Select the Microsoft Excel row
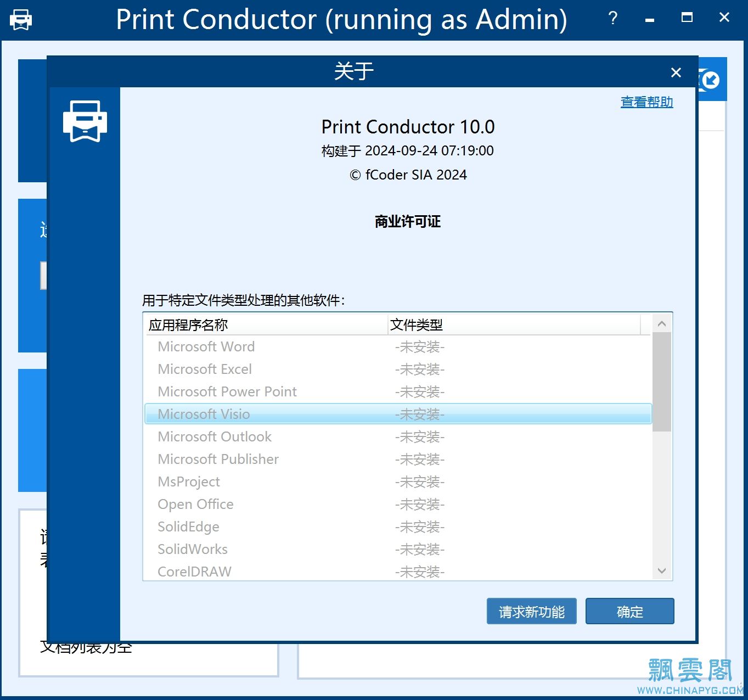The height and width of the screenshot is (700, 748). [398, 369]
